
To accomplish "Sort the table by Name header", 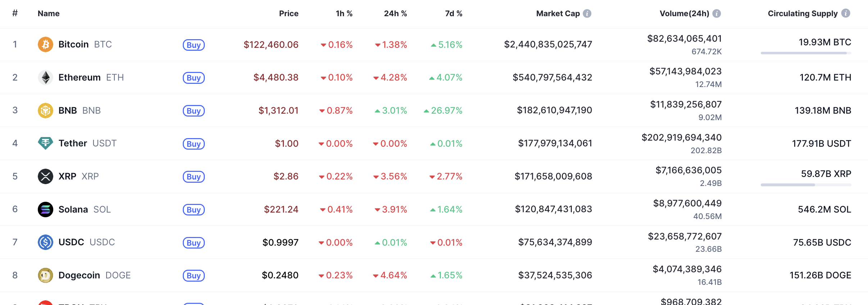I will pyautogui.click(x=49, y=13).
